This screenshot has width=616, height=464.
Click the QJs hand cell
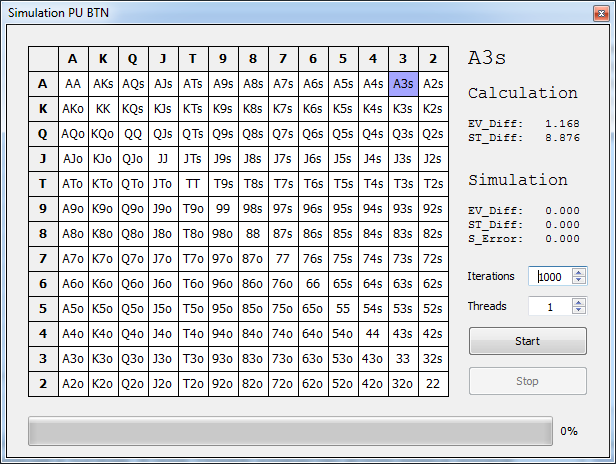(x=163, y=134)
